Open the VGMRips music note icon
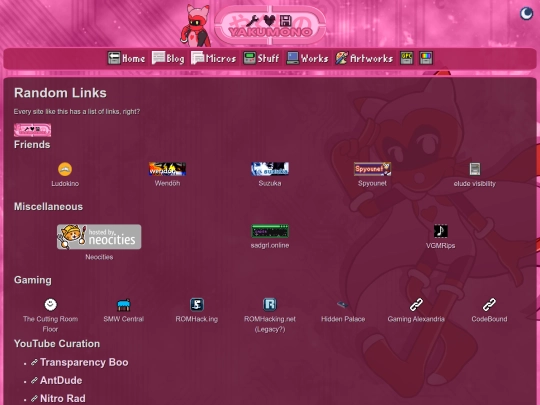 tap(440, 231)
